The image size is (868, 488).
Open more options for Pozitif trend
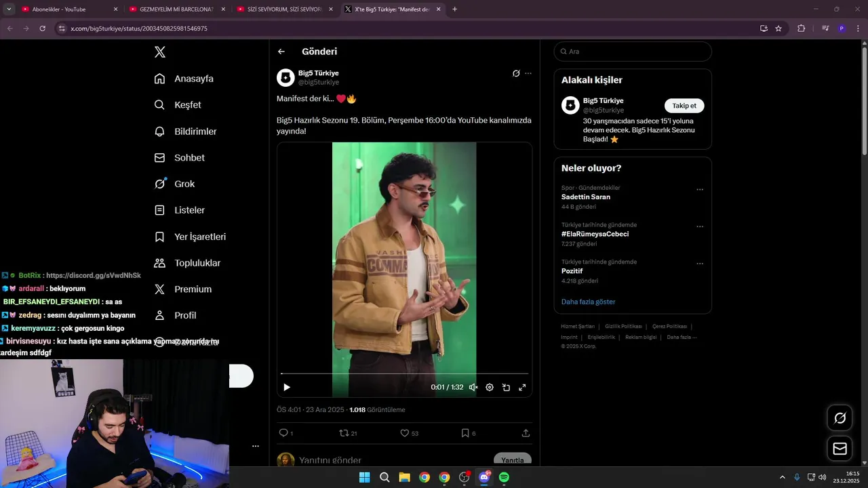700,264
